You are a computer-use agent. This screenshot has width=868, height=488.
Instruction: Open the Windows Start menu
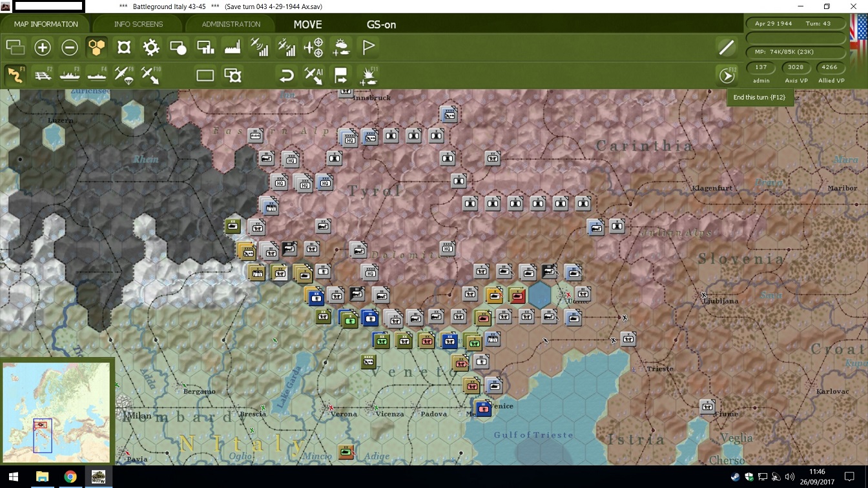(x=13, y=477)
